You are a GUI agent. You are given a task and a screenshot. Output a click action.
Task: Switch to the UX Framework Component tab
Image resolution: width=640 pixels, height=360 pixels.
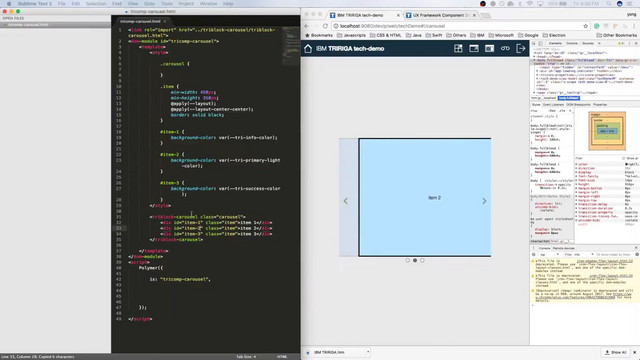tap(440, 15)
